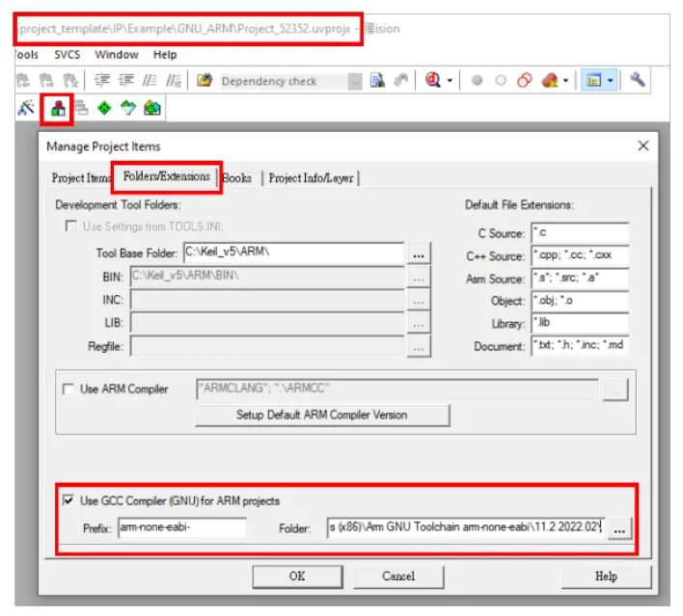Open the Project Info/Layer tab
Image resolution: width=683 pixels, height=616 pixels.
point(311,178)
